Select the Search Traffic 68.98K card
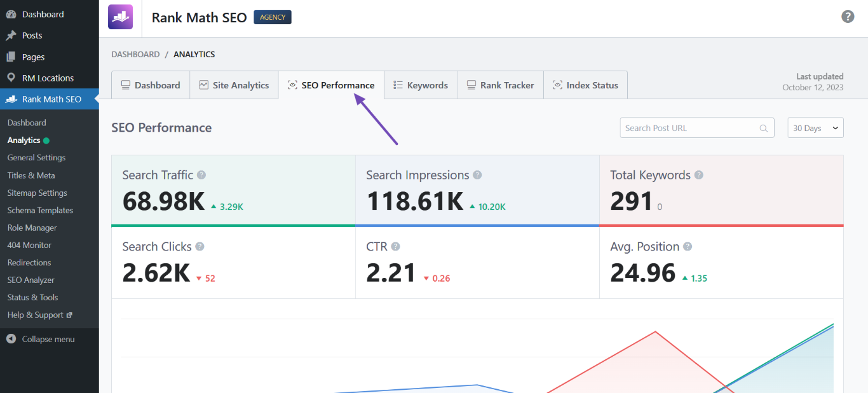 [x=233, y=191]
